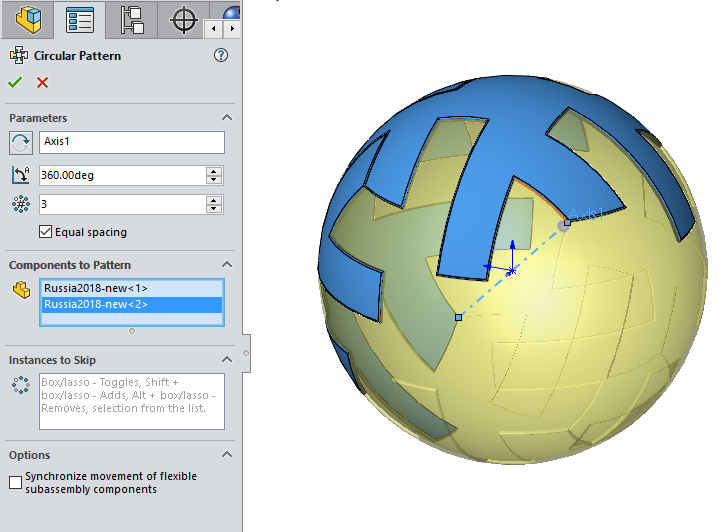Collapse the Parameters section
The width and height of the screenshot is (728, 532).
point(227,118)
